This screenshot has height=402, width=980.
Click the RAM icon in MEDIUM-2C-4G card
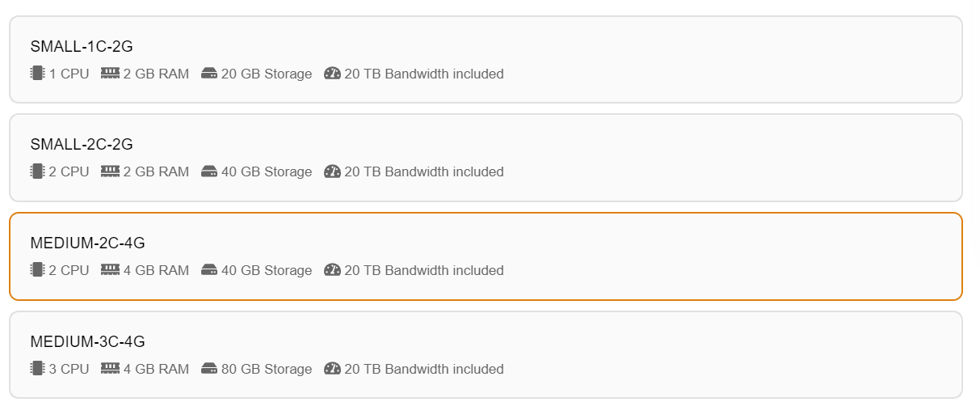[x=110, y=270]
